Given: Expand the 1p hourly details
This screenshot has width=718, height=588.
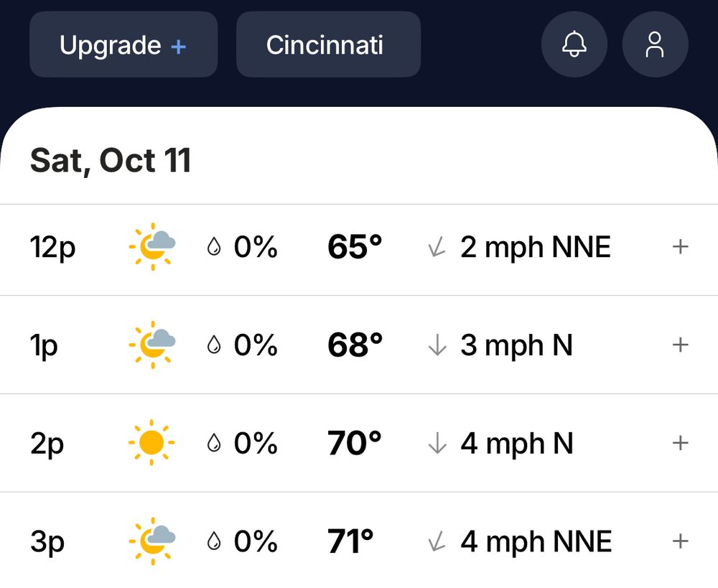Looking at the screenshot, I should pyautogui.click(x=679, y=345).
